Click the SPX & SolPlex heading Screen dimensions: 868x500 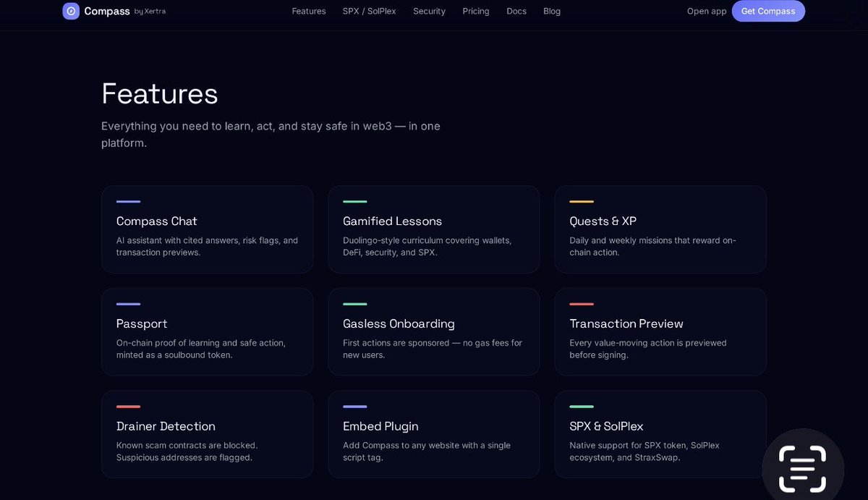606,426
